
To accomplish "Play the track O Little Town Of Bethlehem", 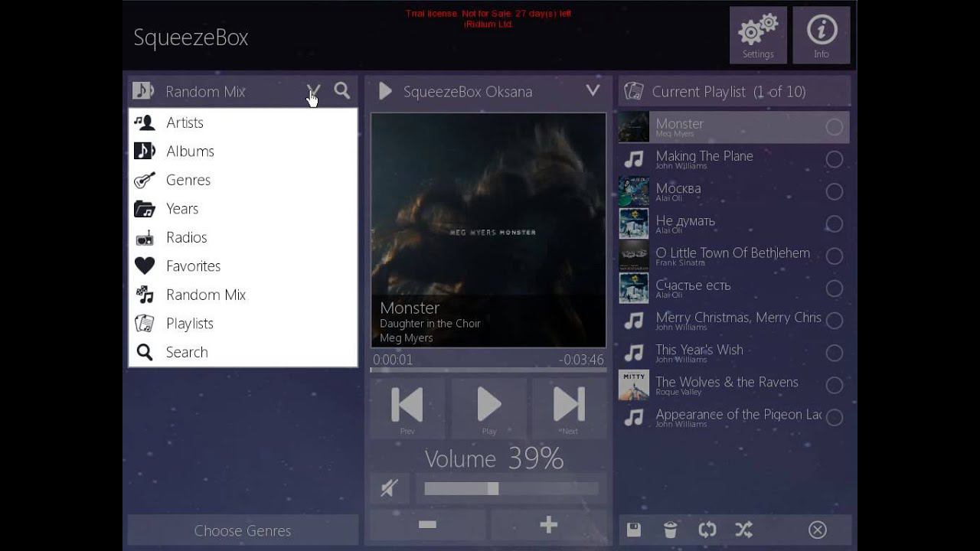I will [733, 253].
